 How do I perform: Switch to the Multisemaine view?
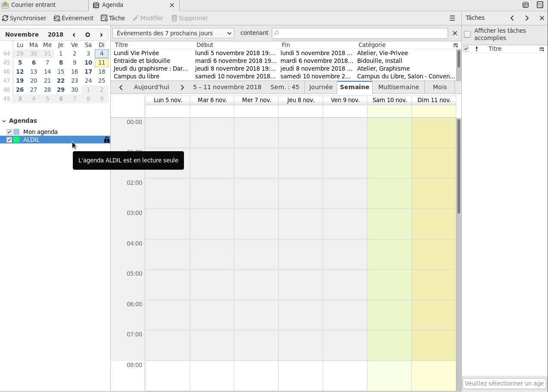(x=399, y=87)
